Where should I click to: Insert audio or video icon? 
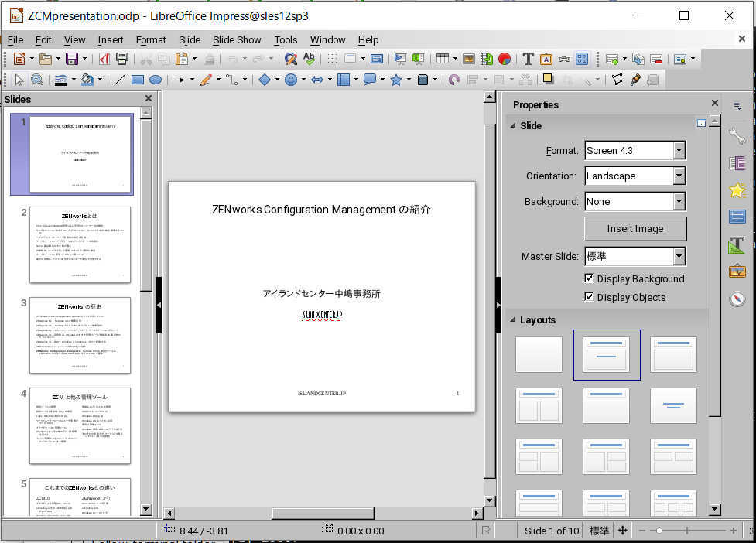pyautogui.click(x=487, y=59)
